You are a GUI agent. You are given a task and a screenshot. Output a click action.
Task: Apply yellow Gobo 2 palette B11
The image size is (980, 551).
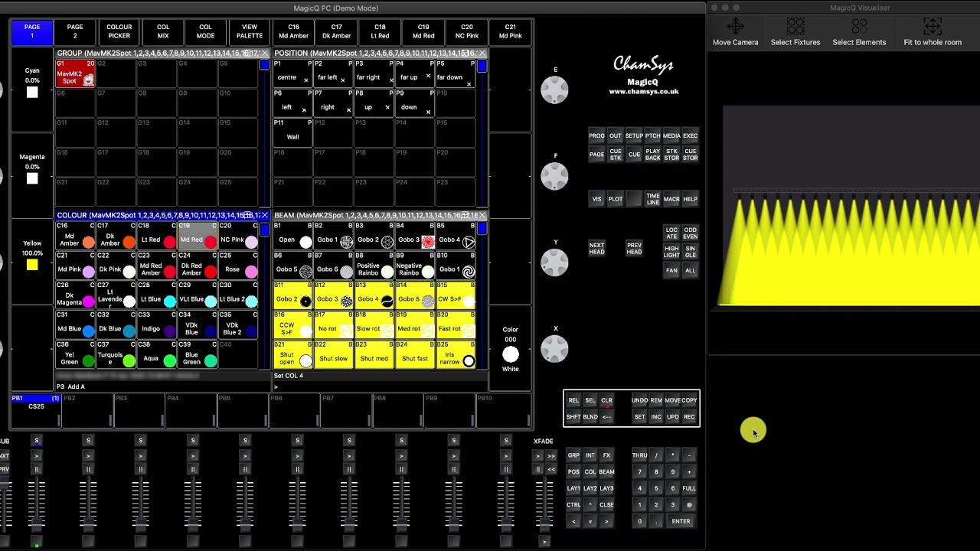click(x=293, y=296)
